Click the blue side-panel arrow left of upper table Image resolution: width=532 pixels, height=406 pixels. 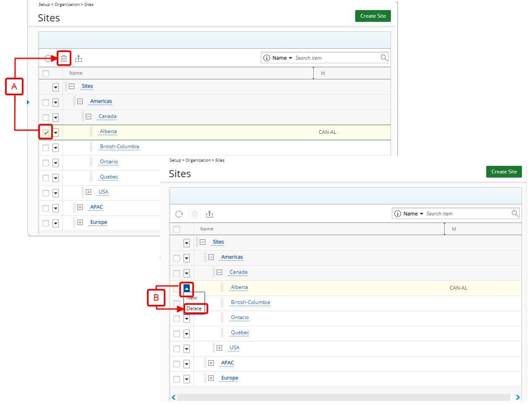(x=28, y=102)
